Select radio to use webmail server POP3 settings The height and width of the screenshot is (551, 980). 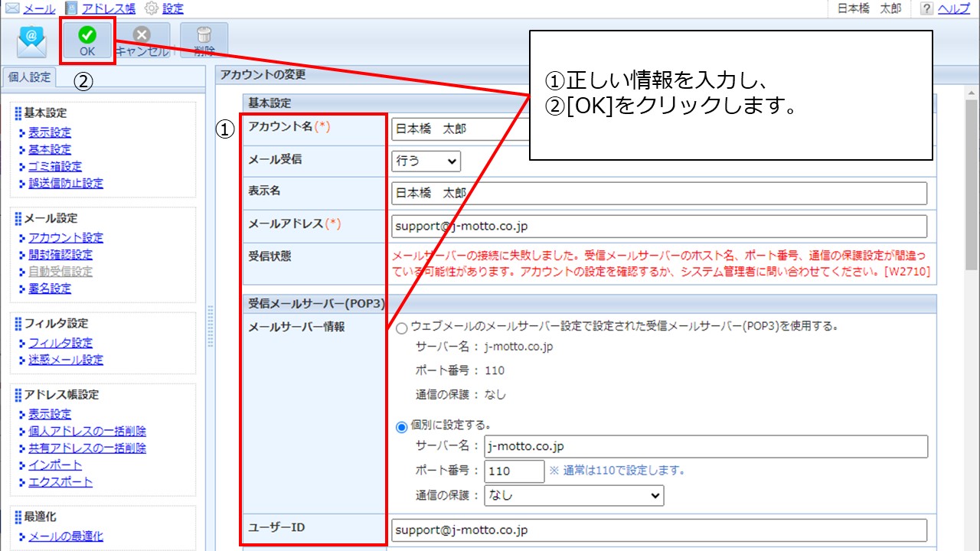coord(402,328)
